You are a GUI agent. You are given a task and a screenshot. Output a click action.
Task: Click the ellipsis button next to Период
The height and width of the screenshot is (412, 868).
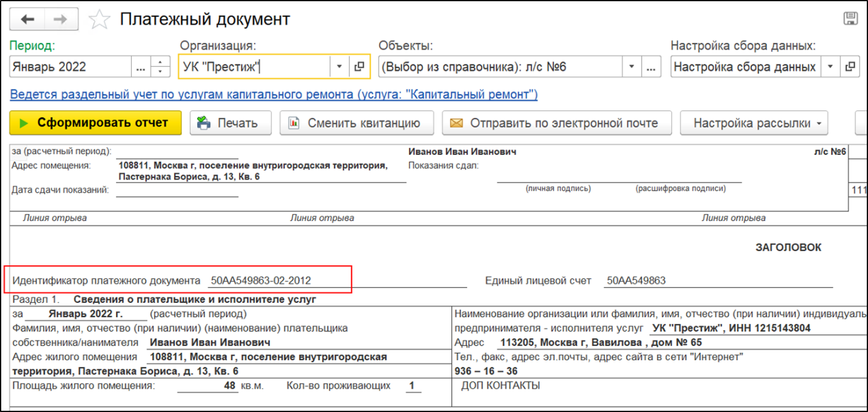[x=141, y=67]
